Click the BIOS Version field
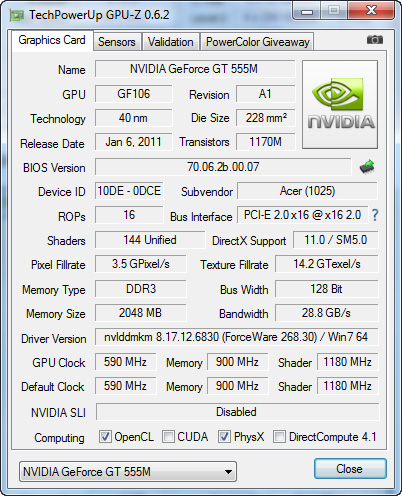Viewport: 402px width, 496px height. [x=223, y=167]
